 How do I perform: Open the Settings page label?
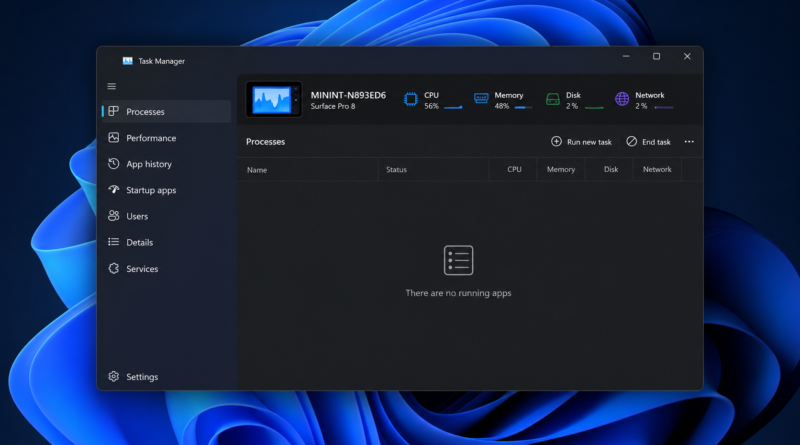pos(142,377)
